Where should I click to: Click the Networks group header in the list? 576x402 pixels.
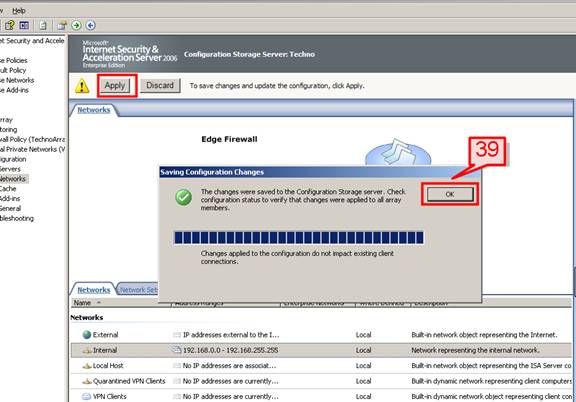point(87,317)
